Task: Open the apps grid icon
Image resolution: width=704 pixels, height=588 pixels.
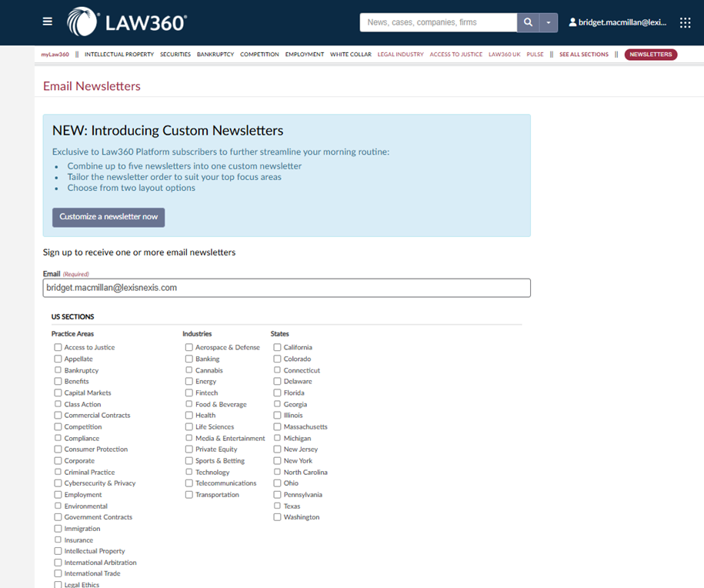Action: pos(685,22)
